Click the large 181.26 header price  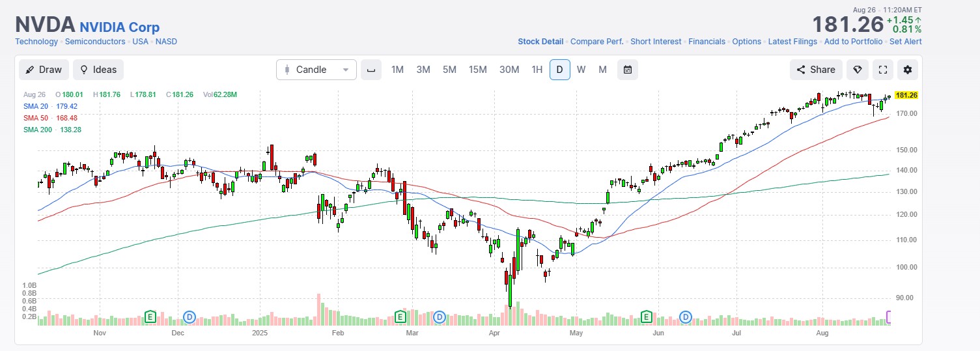tap(847, 25)
